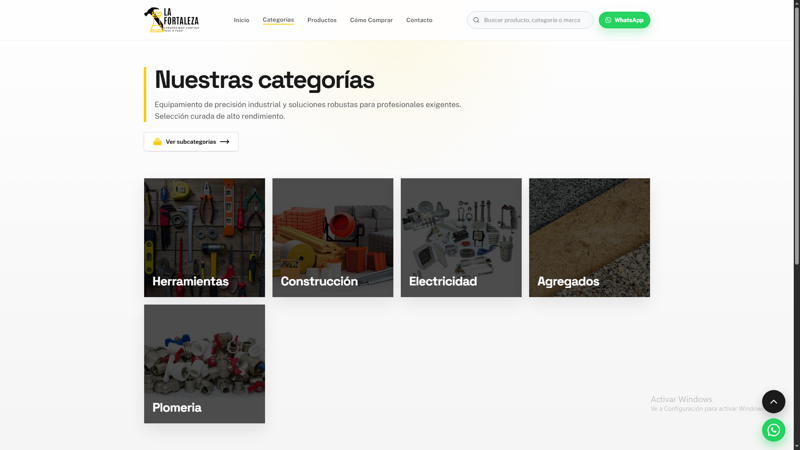Screen dimensions: 800x450
Task: Click the green WhatsApp header button
Action: pyautogui.click(x=624, y=20)
